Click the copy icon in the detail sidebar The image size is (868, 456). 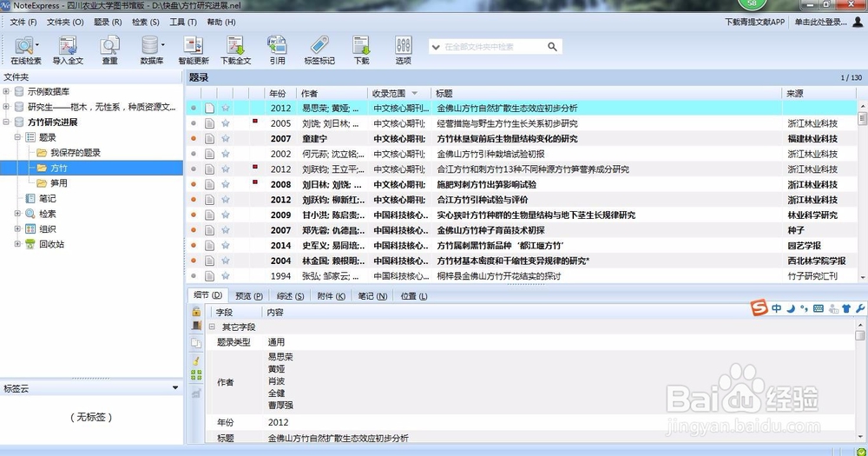click(x=196, y=343)
